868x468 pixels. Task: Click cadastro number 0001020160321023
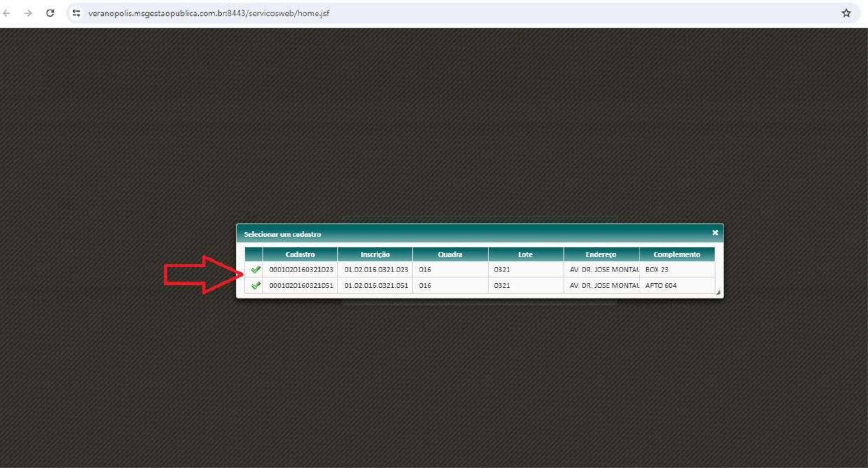(301, 269)
